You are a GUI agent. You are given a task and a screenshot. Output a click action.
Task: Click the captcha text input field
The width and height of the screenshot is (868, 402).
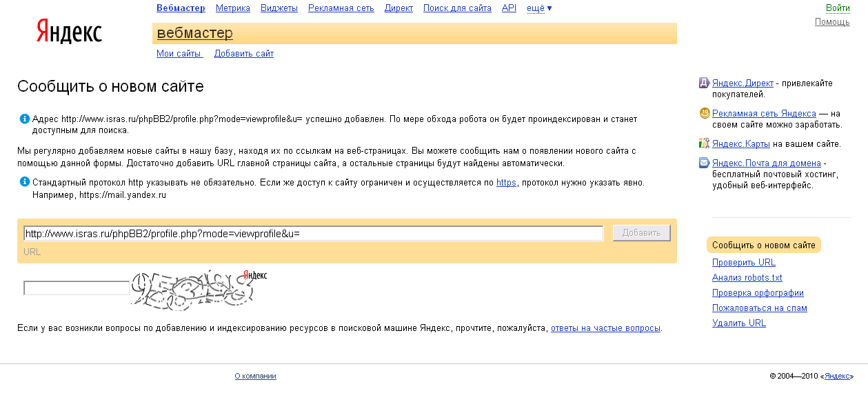tap(77, 288)
